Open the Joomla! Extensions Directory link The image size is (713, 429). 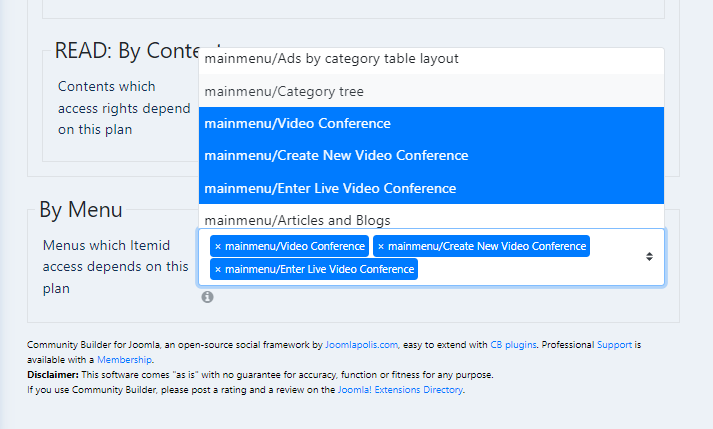pyautogui.click(x=400, y=390)
